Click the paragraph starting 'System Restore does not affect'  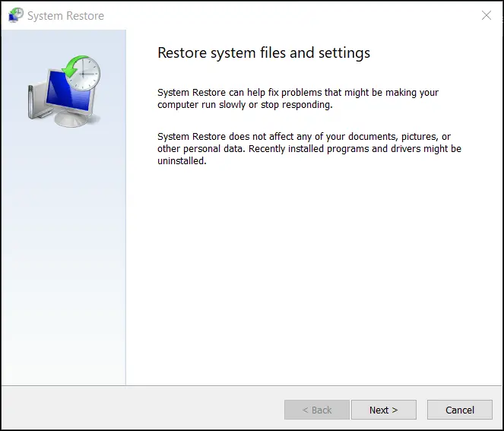coord(309,148)
